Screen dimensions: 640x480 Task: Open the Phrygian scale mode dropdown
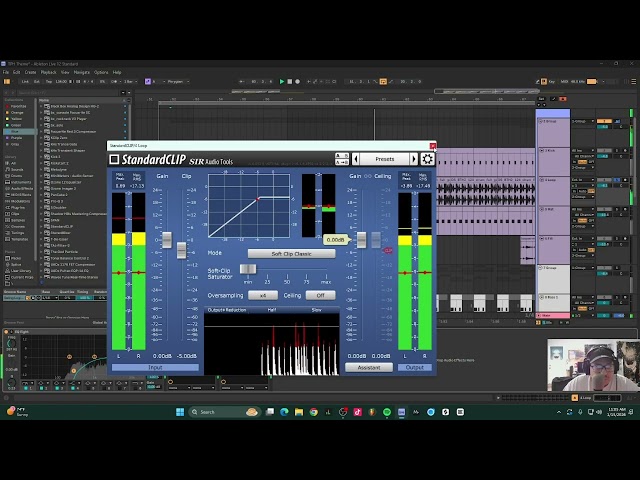pyautogui.click(x=178, y=82)
